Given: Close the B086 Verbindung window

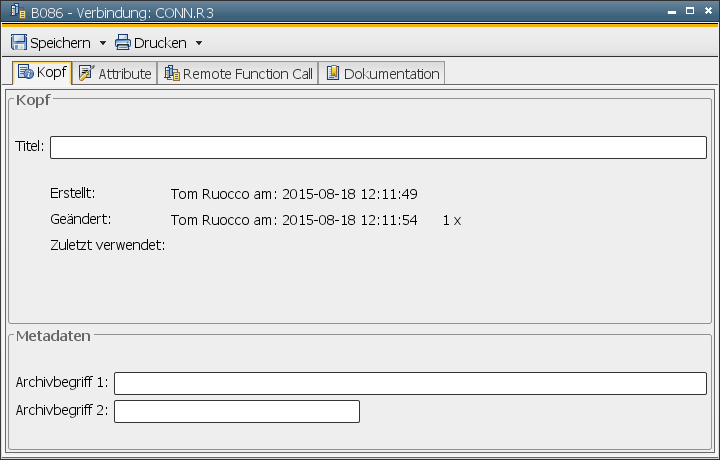Looking at the screenshot, I should pos(708,11).
